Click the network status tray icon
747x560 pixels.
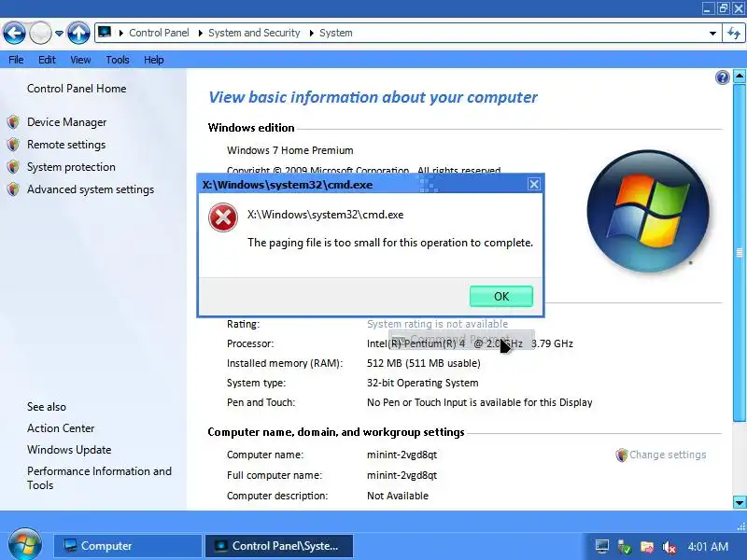(x=625, y=547)
